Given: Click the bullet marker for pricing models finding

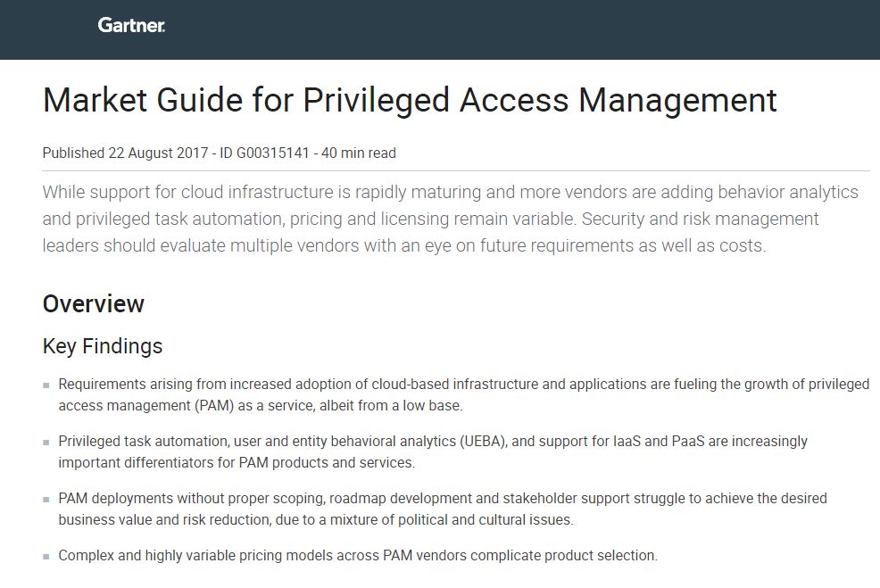Looking at the screenshot, I should (x=45, y=556).
